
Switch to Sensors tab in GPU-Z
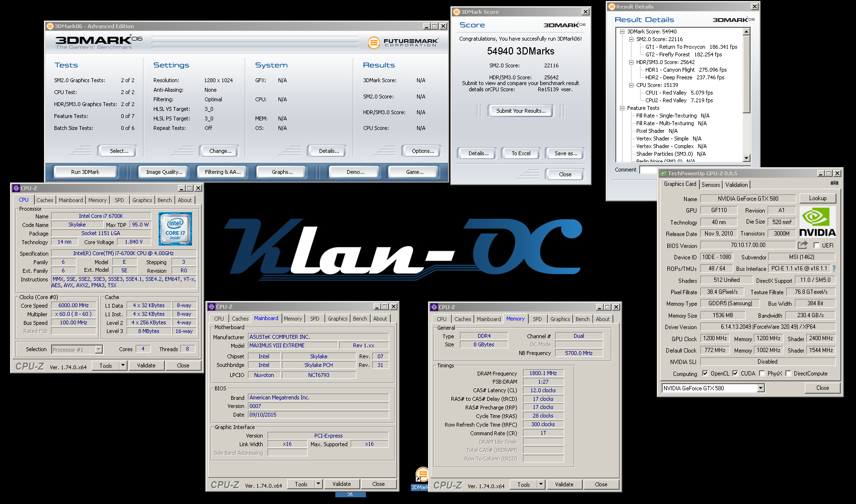711,185
